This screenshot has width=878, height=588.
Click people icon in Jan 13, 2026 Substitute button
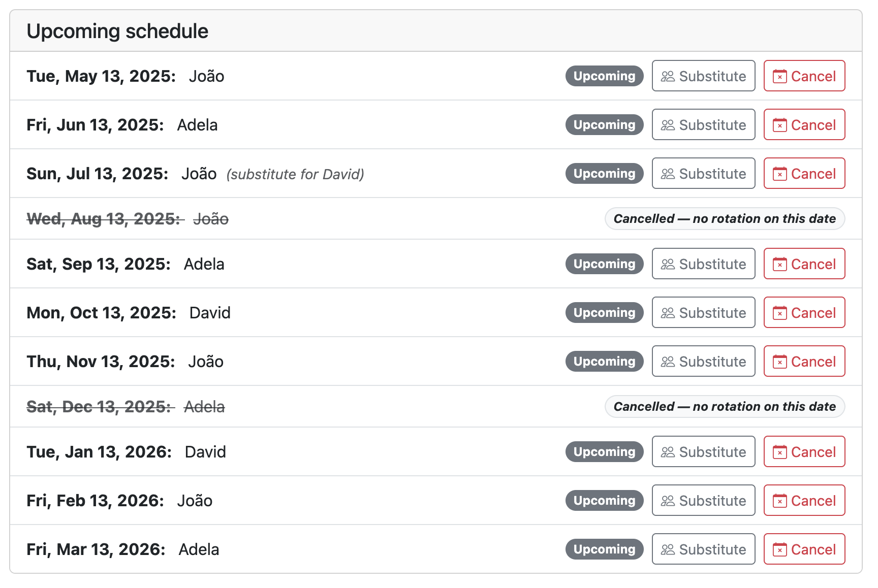coord(668,452)
